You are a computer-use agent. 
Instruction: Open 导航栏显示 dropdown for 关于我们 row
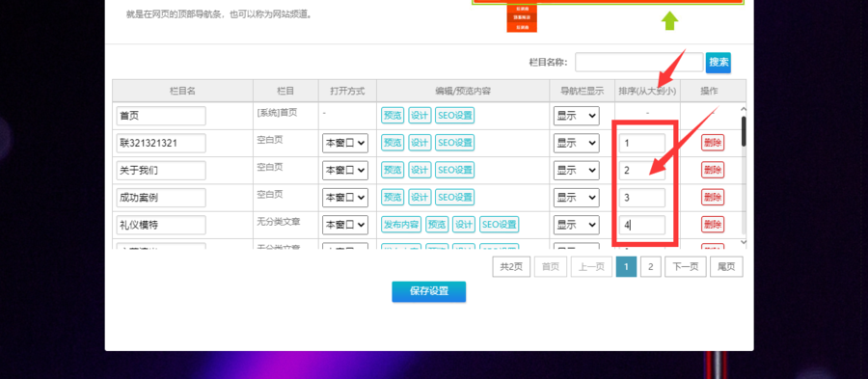[x=577, y=171]
